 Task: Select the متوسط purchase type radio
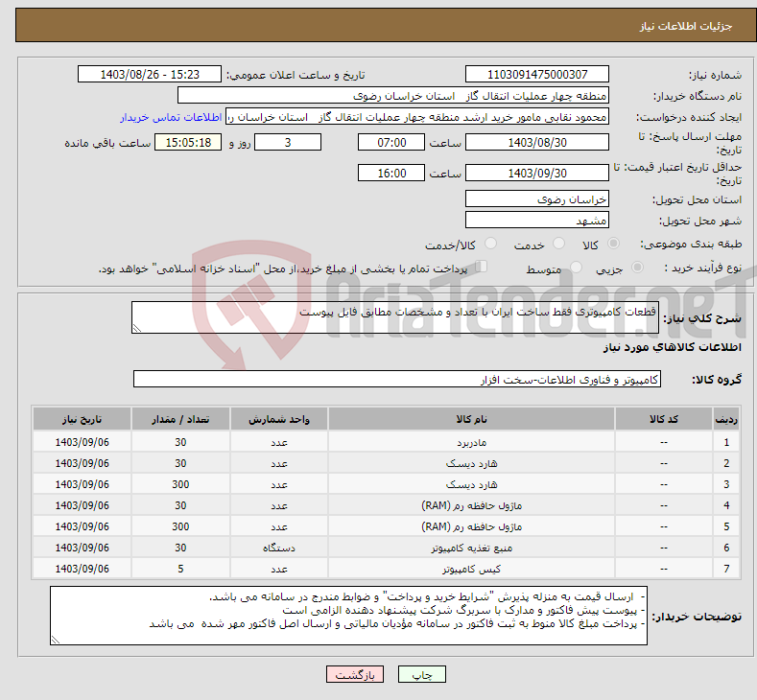tap(576, 268)
